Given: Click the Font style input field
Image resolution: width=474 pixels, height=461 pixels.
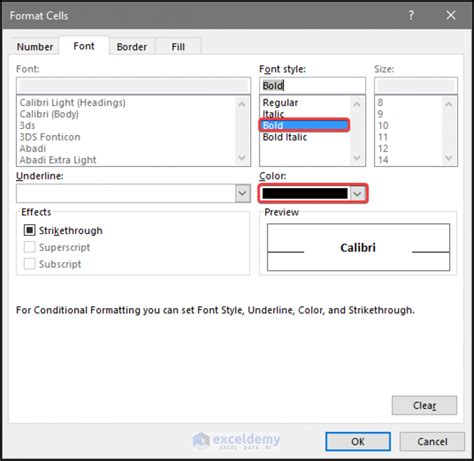Looking at the screenshot, I should pos(312,86).
